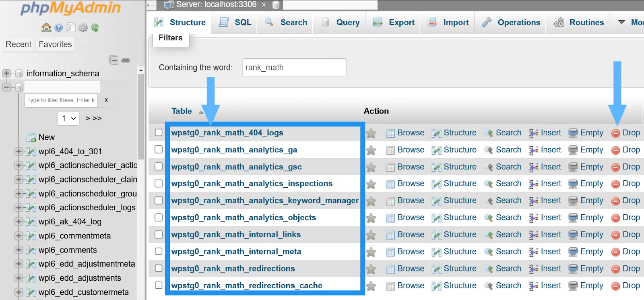Screen dimensions: 644x300
Task: Open wpl6_edd_customermeta in navigation tree
Action: coord(84,292)
